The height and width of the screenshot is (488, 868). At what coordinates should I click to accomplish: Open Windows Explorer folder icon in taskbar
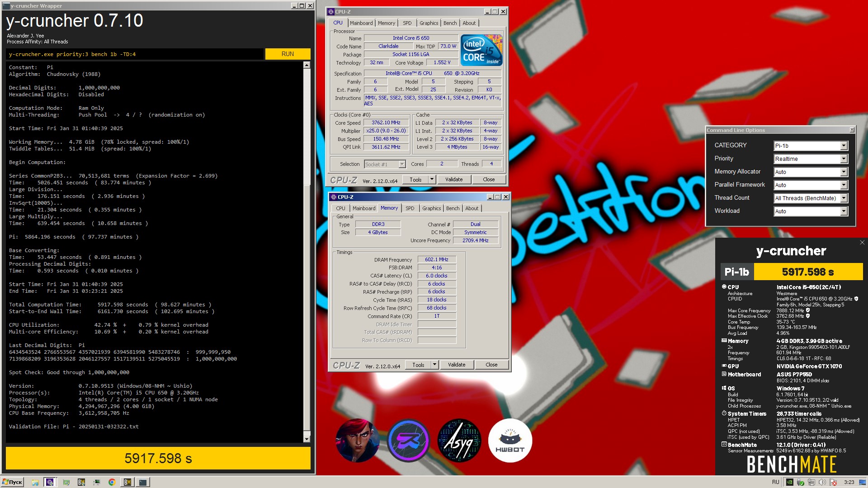35,482
